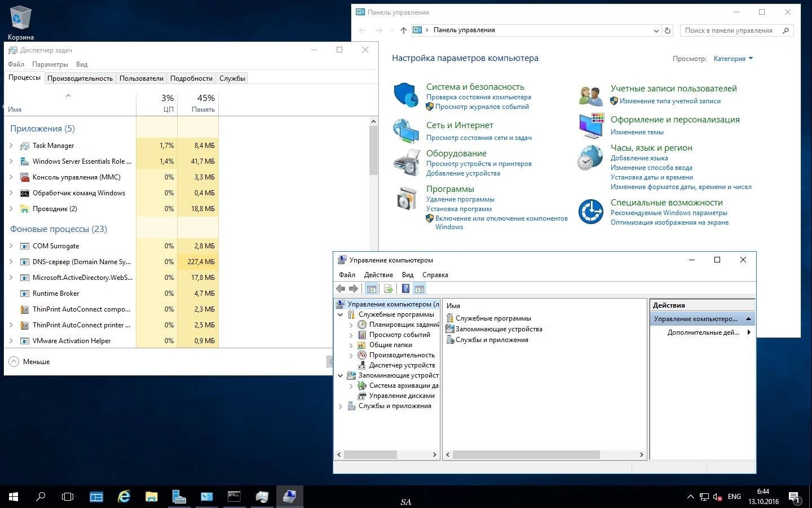Open the address bar history dropdown in Control Panel
Image resolution: width=812 pixels, height=508 pixels.
coord(656,30)
